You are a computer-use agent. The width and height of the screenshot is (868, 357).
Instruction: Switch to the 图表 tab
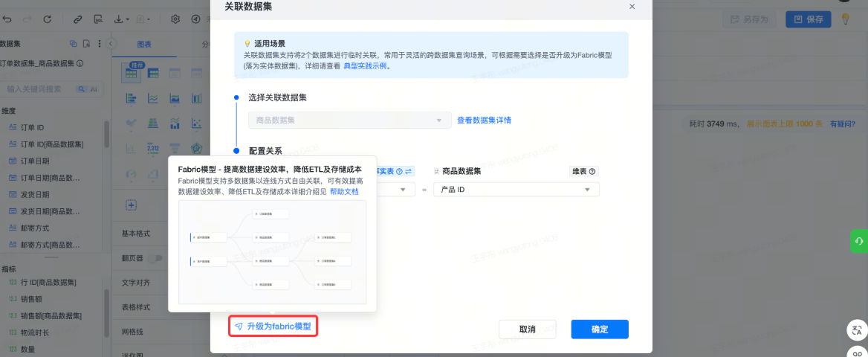tap(144, 44)
